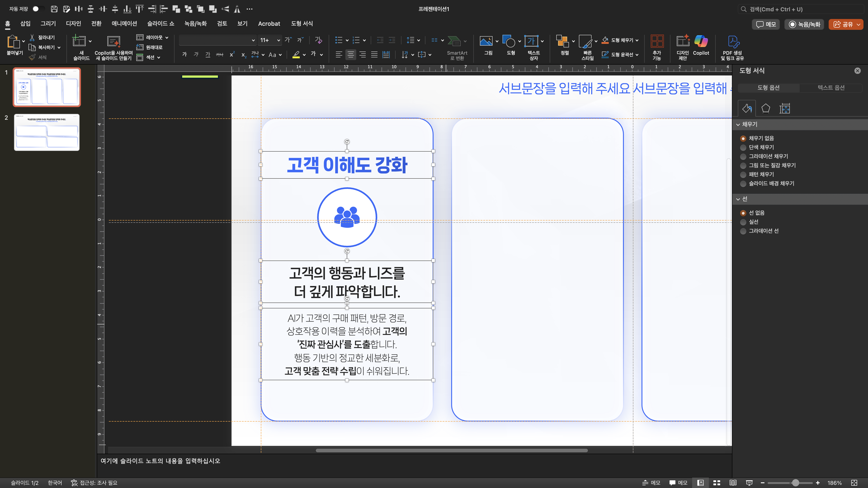Image resolution: width=868 pixels, height=488 pixels.
Task: Open the 애니메이션 ribbon tab
Action: (124, 23)
